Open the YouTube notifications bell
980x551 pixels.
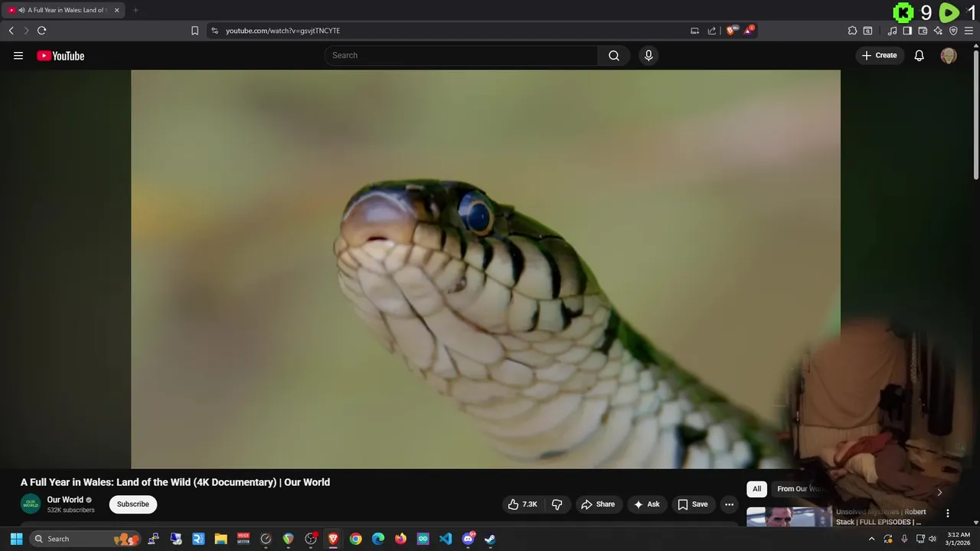[920, 55]
